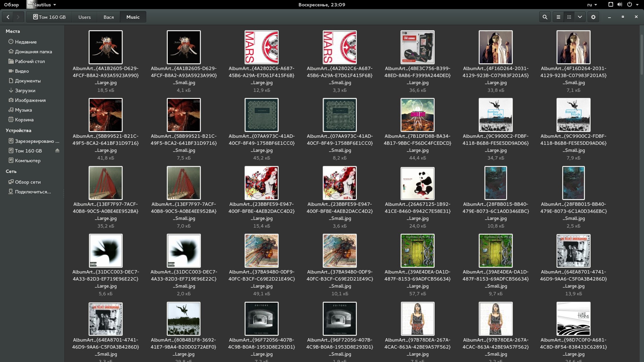Select Bombay Bicycle AlbumArt_{9C9900C2...}_Large.jpg thumbnail
The height and width of the screenshot is (362, 644).
pos(496,115)
